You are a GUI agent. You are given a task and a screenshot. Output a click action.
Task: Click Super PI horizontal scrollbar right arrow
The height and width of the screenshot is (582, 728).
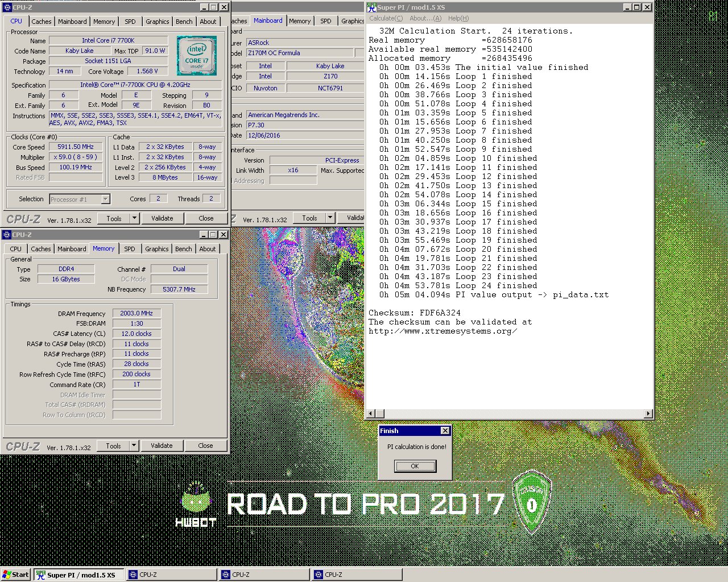coord(648,414)
